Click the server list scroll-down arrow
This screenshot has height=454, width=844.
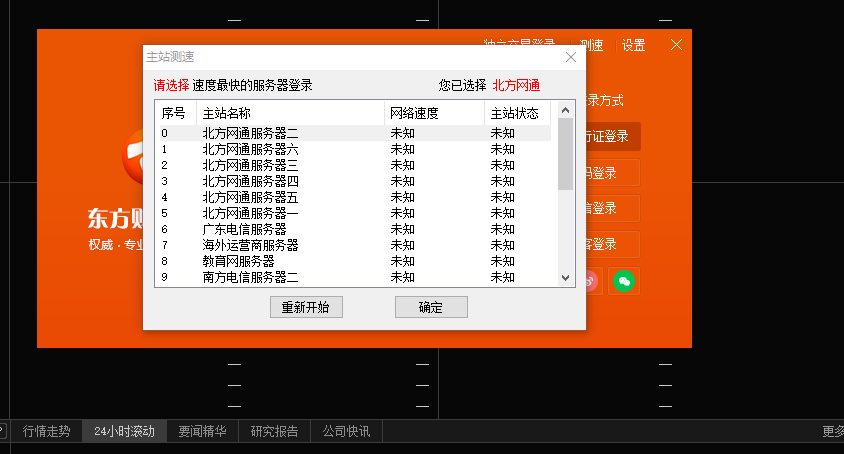pyautogui.click(x=565, y=278)
